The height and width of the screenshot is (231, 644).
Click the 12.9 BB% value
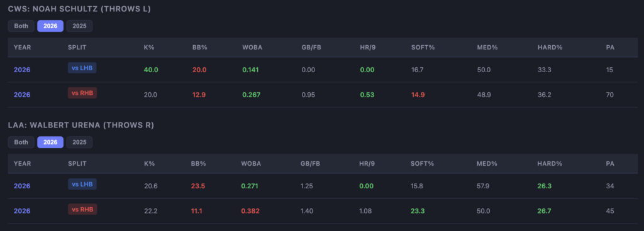(199, 95)
